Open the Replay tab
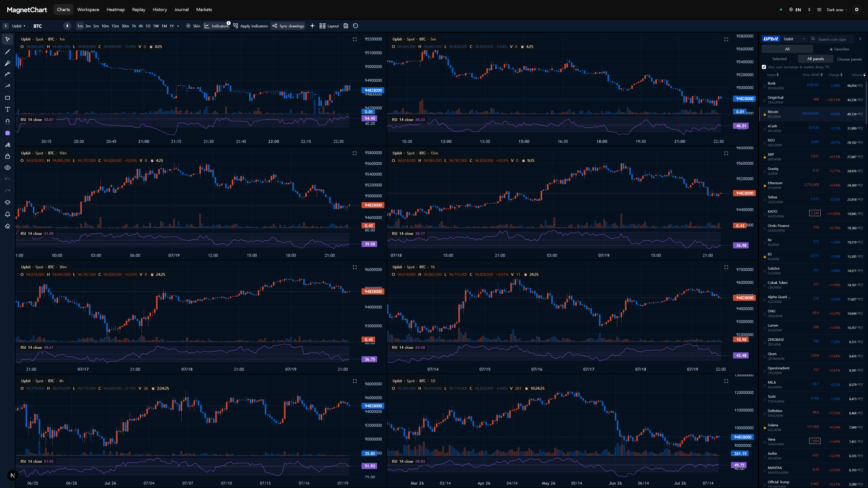868x488 pixels. [139, 9]
